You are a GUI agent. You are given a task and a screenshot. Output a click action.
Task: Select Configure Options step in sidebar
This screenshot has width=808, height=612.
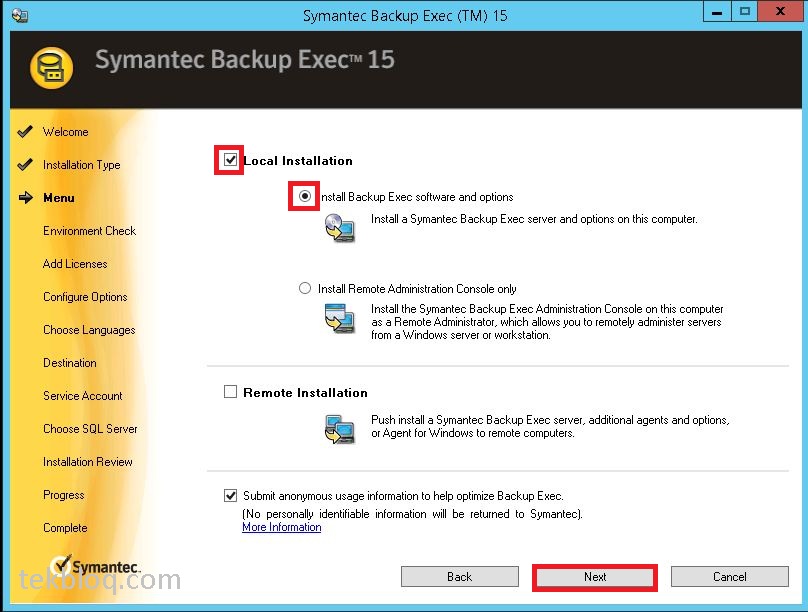(85, 297)
